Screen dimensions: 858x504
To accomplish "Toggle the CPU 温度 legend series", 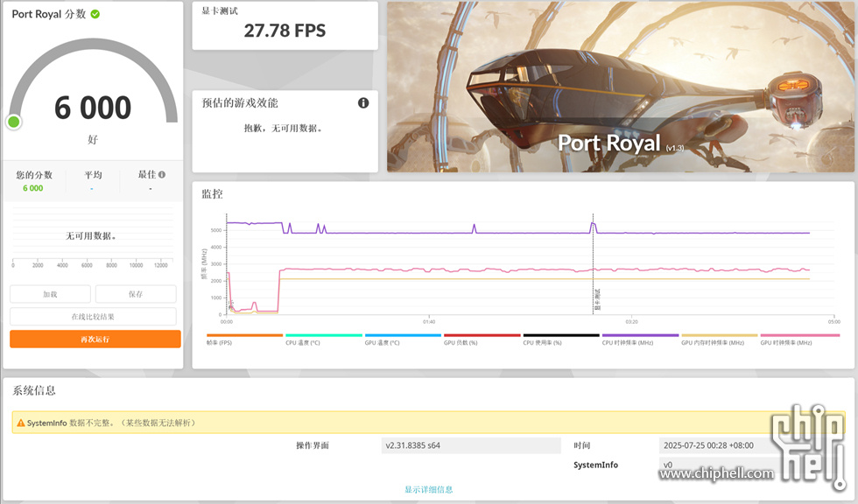I will pyautogui.click(x=323, y=339).
